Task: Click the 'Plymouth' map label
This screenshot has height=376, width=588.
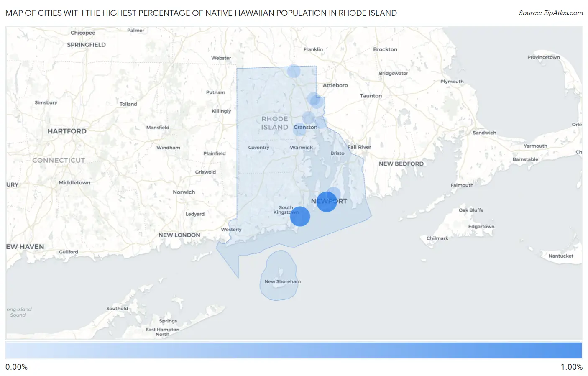Action: [452, 82]
